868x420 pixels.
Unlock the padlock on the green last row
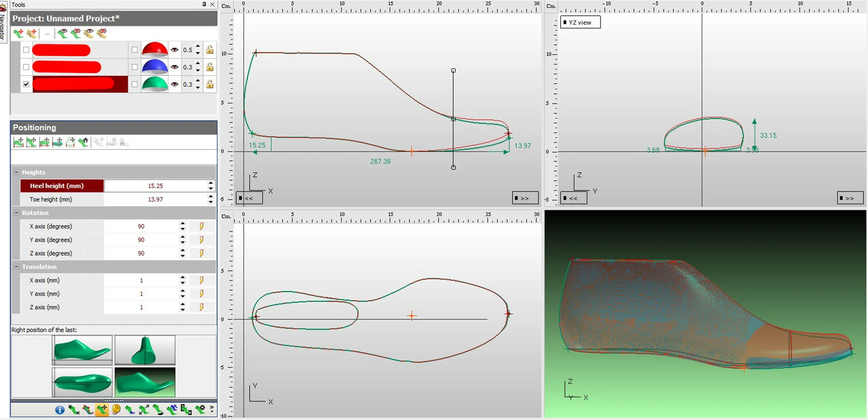[209, 84]
